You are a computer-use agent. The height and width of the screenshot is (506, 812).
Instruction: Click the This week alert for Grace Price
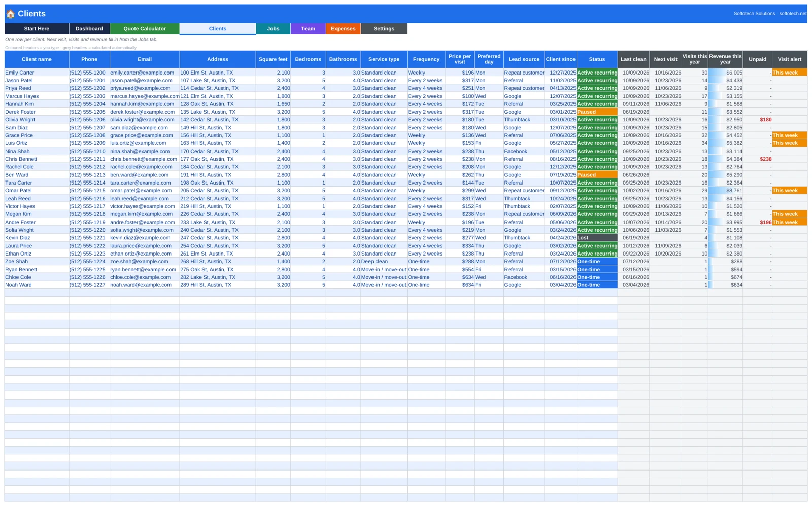790,135
